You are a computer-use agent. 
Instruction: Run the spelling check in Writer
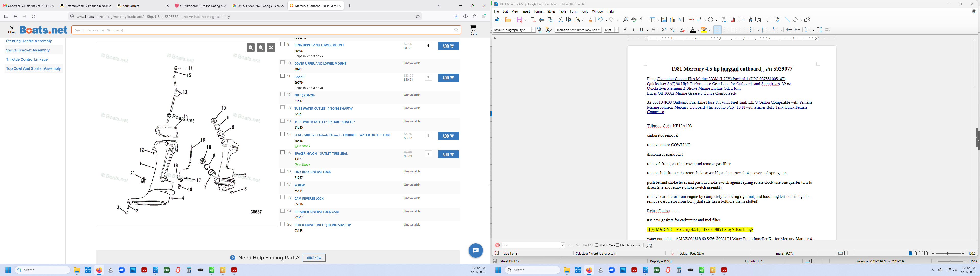[x=634, y=20]
